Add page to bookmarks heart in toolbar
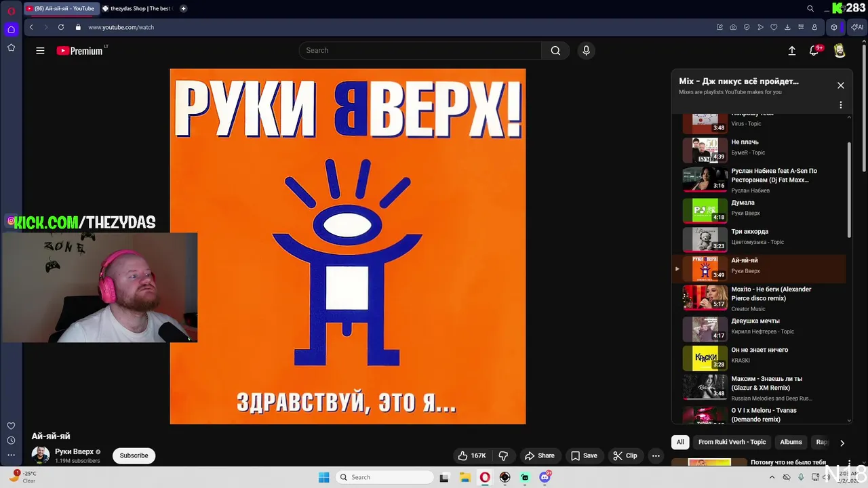The image size is (868, 488). [774, 27]
